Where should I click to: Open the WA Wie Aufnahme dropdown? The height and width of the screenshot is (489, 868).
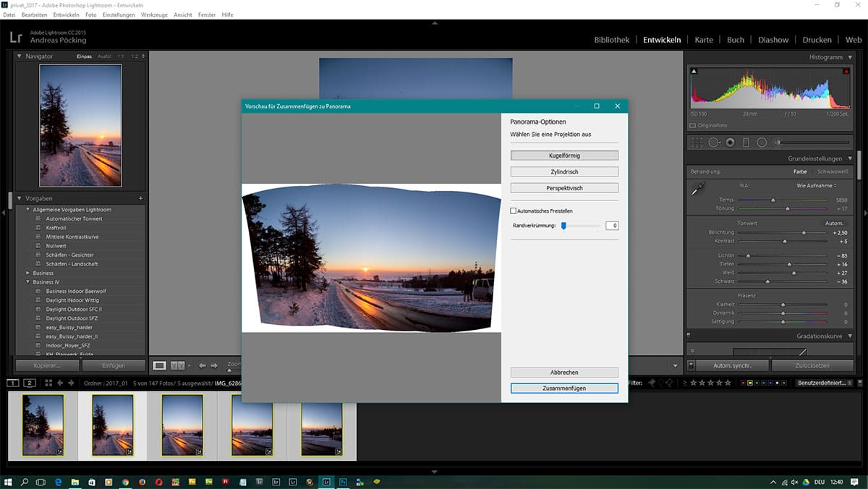pos(817,186)
